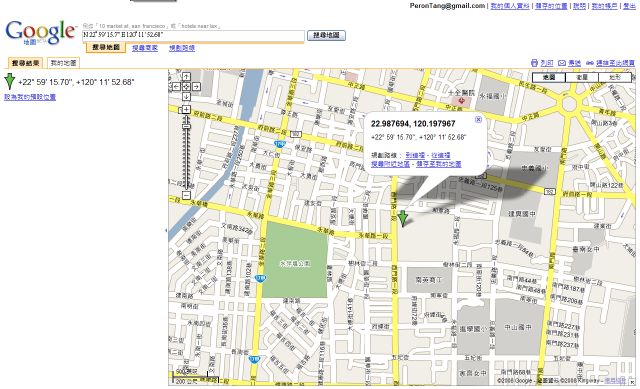Pan the map up with arrow control
This screenshot has width=640, height=389.
tap(186, 76)
